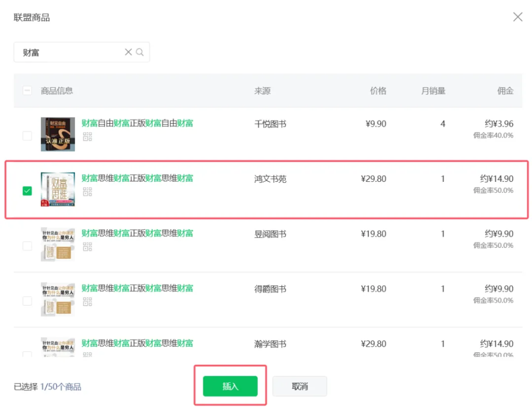The width and height of the screenshot is (532, 411).
Task: Open QR code for 鸿文书苑 product
Action: (x=87, y=192)
